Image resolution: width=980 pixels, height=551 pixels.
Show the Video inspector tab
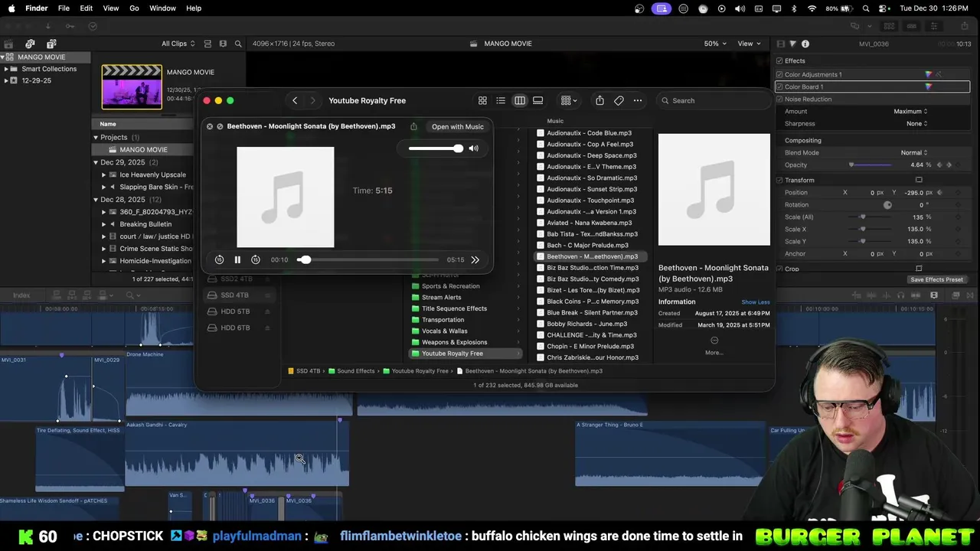(x=780, y=44)
